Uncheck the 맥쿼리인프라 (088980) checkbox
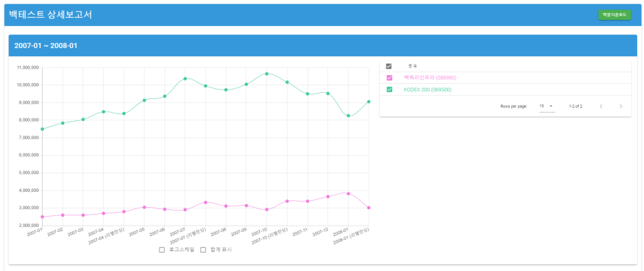This screenshot has height=271, width=644. 389,78
